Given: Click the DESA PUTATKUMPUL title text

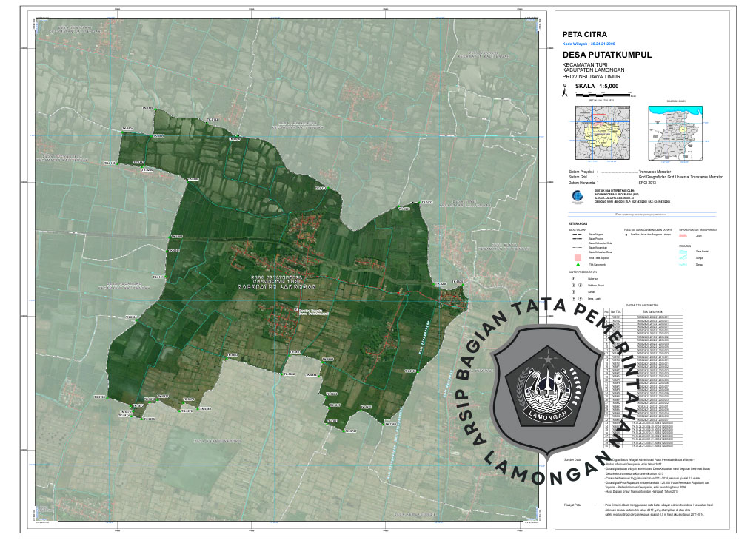Looking at the screenshot, I should coord(606,55).
